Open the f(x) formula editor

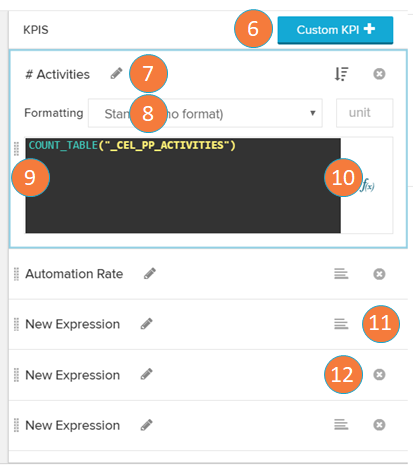(x=367, y=185)
